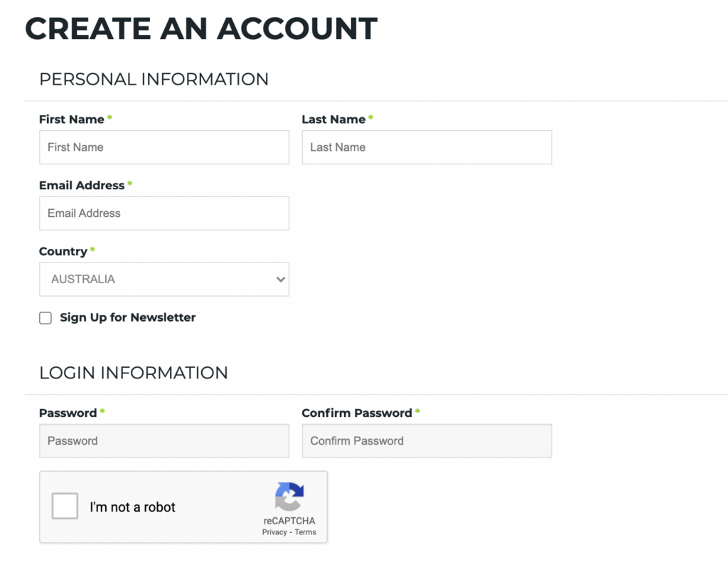Check the I'm not a robot box
Screen dimensions: 728x572
pos(65,506)
